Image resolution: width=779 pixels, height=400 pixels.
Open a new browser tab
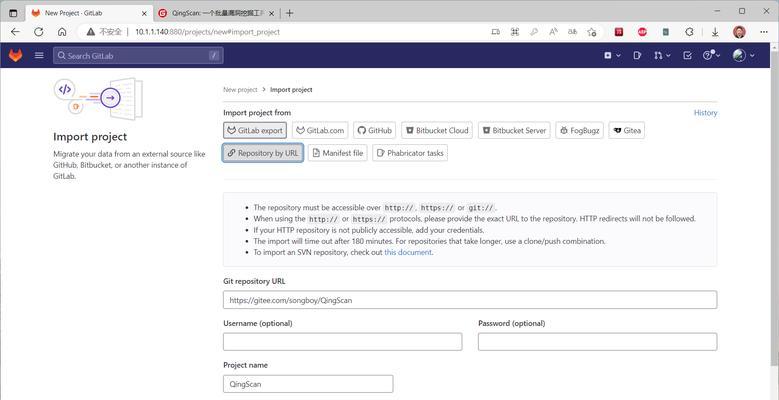coord(289,13)
